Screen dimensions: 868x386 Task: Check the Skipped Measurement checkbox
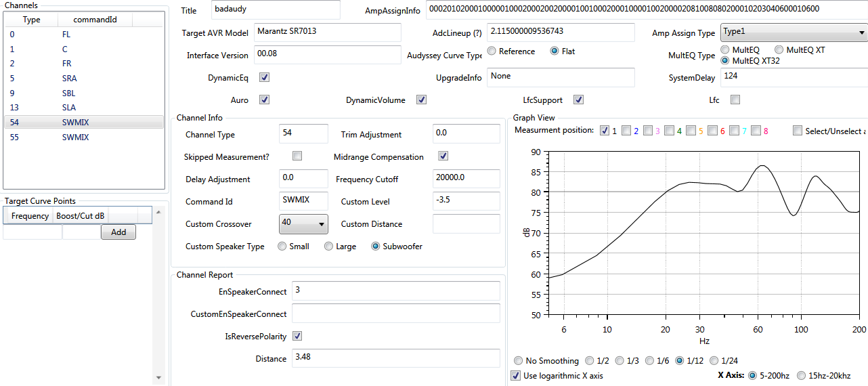point(297,156)
